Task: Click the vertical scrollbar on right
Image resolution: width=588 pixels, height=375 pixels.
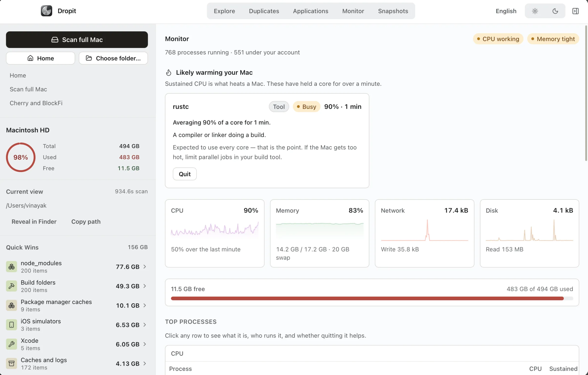Action: (x=586, y=93)
